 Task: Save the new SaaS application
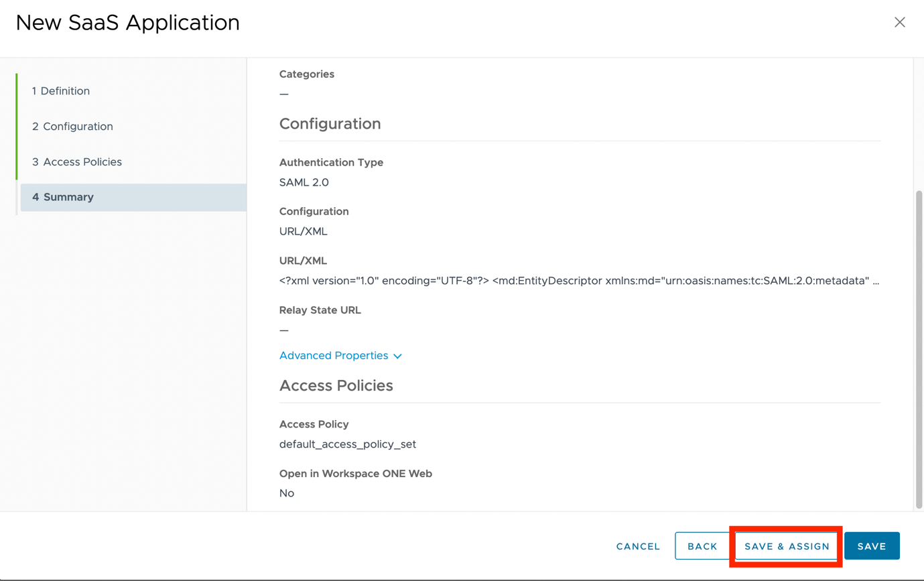click(872, 546)
